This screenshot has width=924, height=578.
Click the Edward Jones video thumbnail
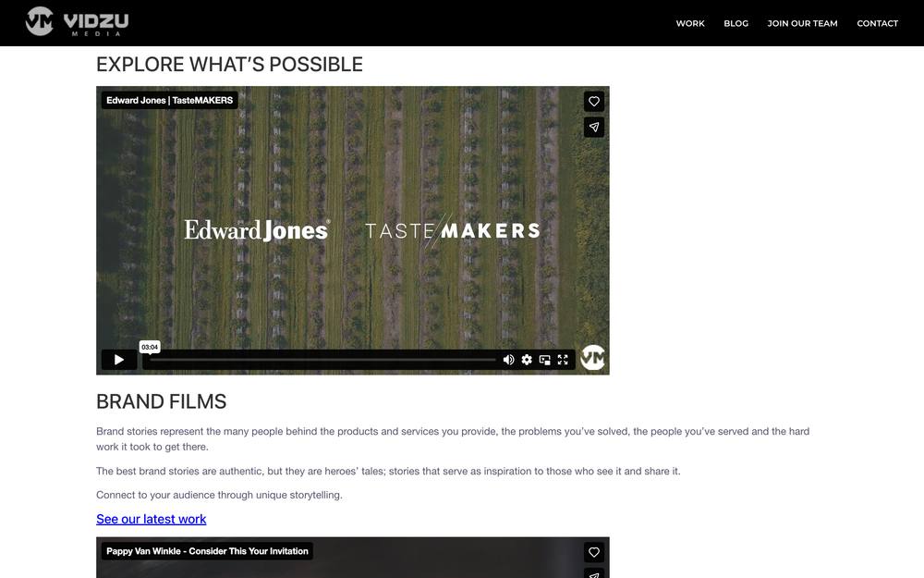click(352, 230)
